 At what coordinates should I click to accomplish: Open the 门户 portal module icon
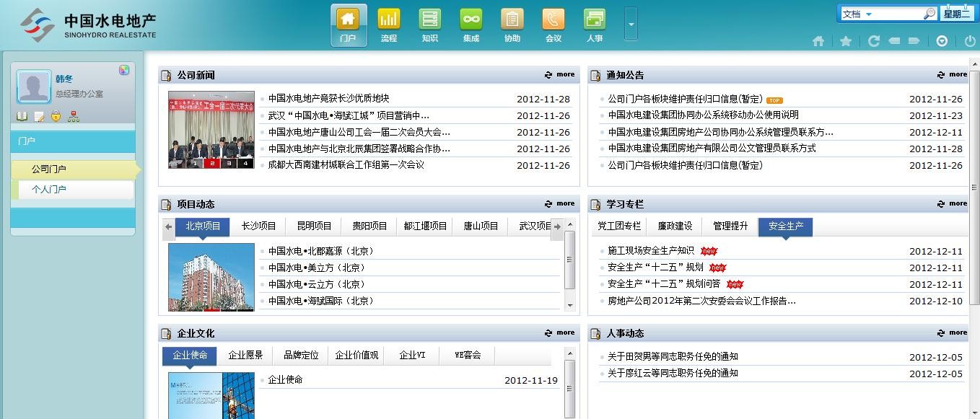(x=349, y=25)
